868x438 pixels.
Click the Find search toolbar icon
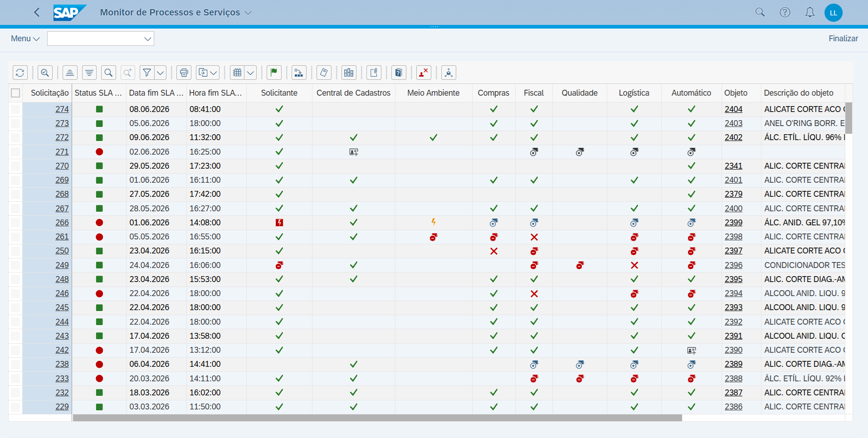point(108,73)
